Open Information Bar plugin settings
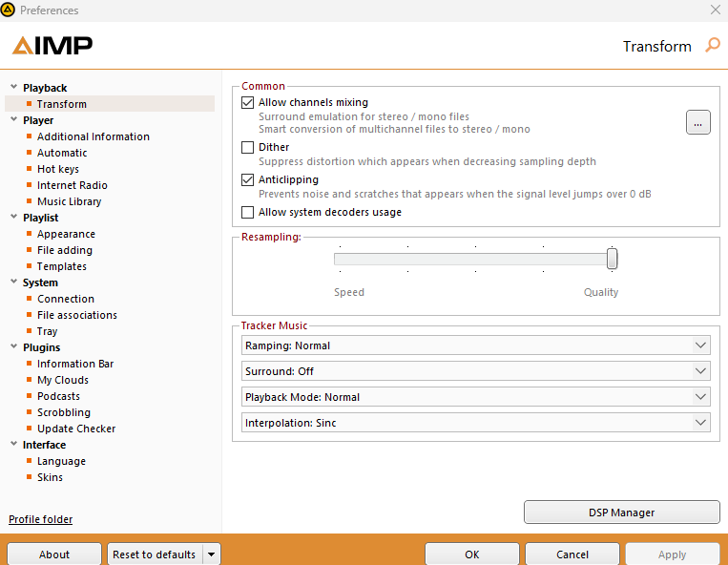728x565 pixels. point(75,364)
